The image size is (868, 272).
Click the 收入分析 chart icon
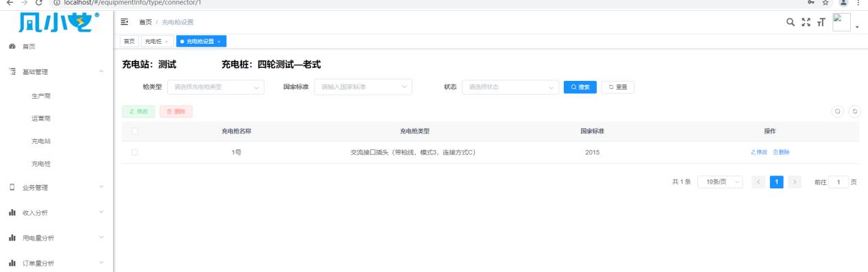tap(12, 213)
